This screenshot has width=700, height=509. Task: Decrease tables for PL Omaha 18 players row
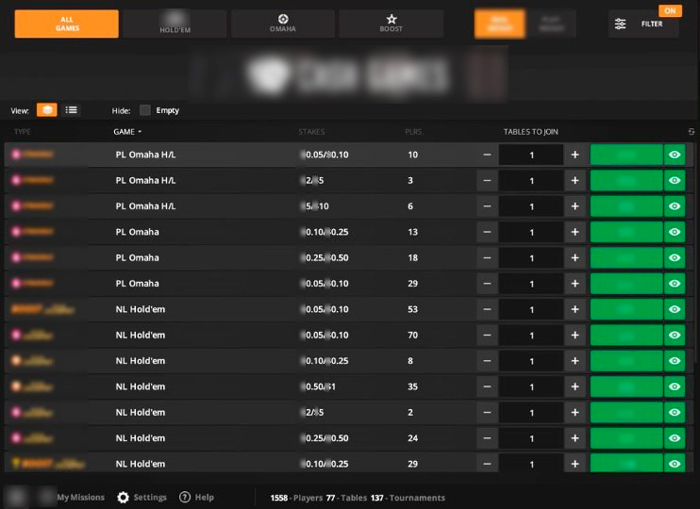tap(487, 258)
